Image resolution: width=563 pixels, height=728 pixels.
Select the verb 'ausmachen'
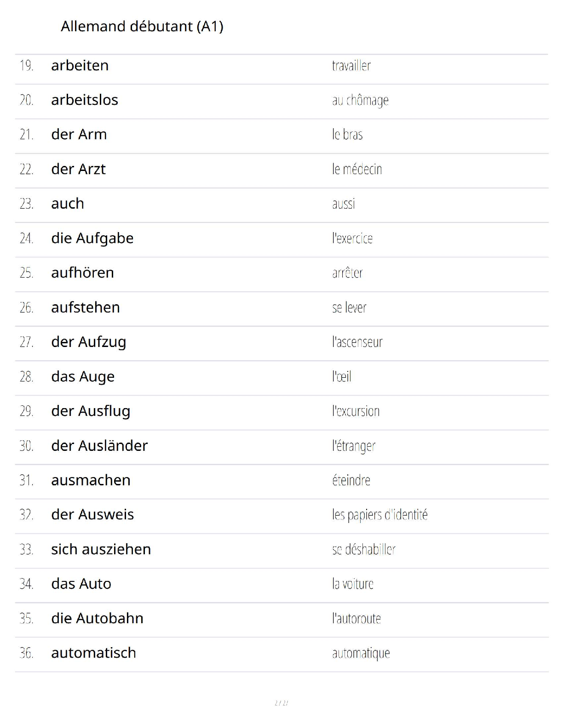click(x=91, y=480)
